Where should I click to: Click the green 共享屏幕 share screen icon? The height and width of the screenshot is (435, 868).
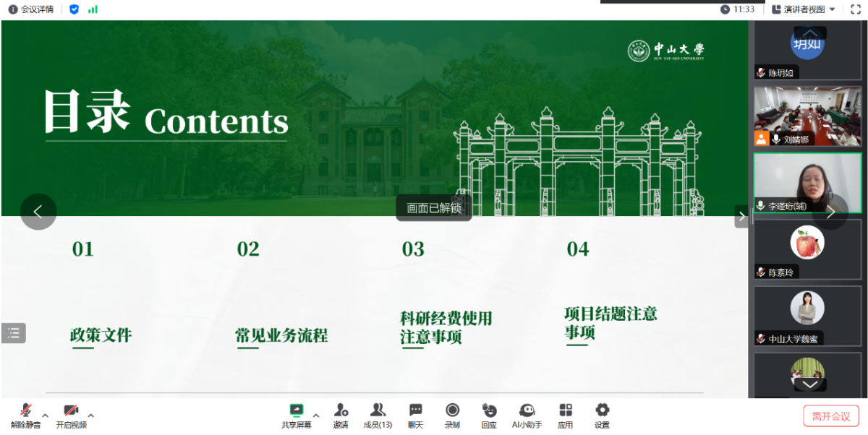(296, 410)
